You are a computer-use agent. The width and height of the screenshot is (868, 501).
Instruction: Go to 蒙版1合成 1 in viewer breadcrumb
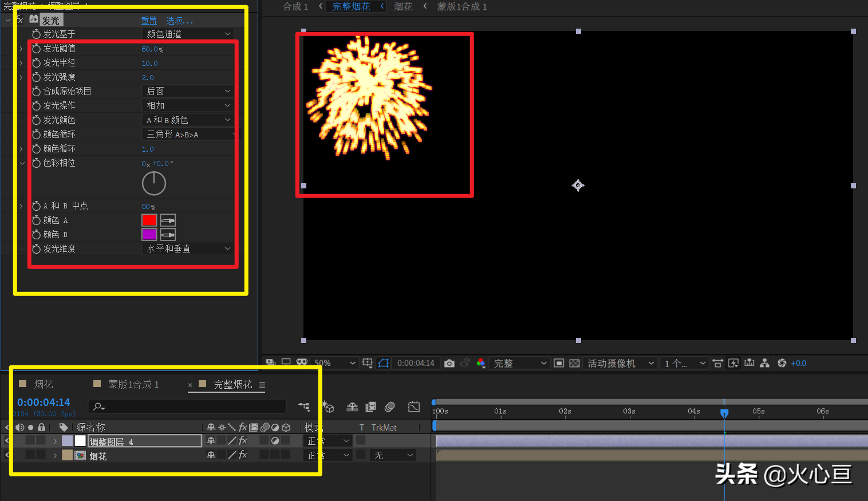pos(461,6)
